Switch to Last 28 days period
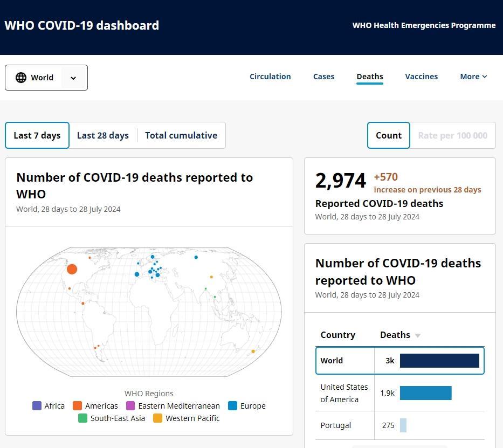 tap(103, 135)
